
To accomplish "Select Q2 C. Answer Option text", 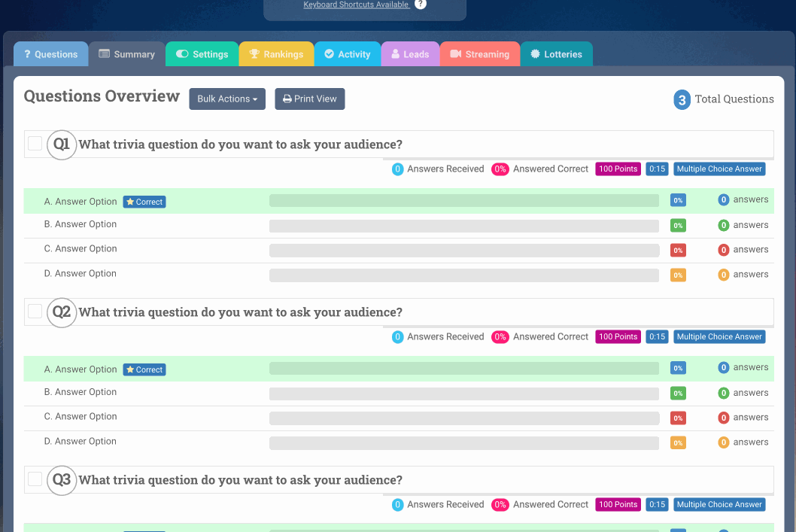I will click(x=81, y=416).
